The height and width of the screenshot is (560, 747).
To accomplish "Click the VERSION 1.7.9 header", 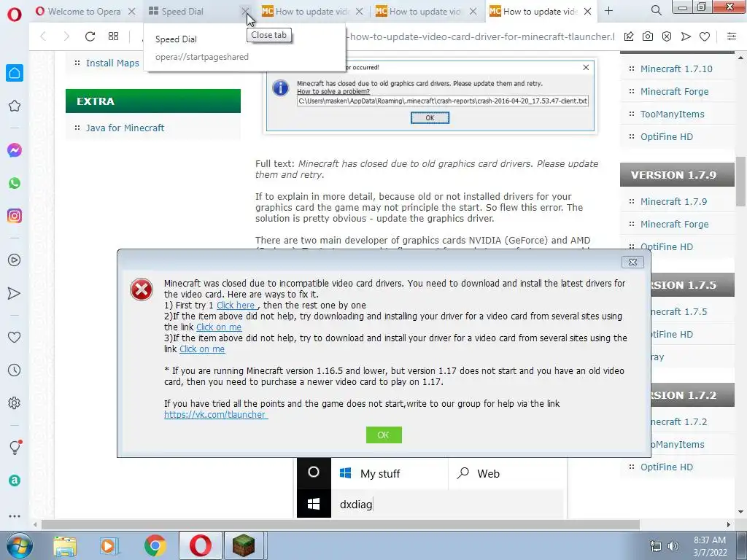I will [677, 175].
